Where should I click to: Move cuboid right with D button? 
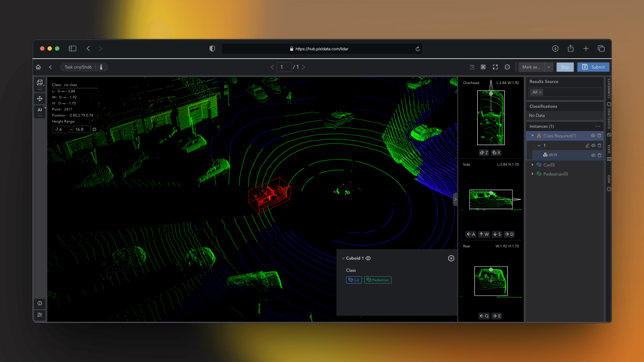tap(509, 234)
